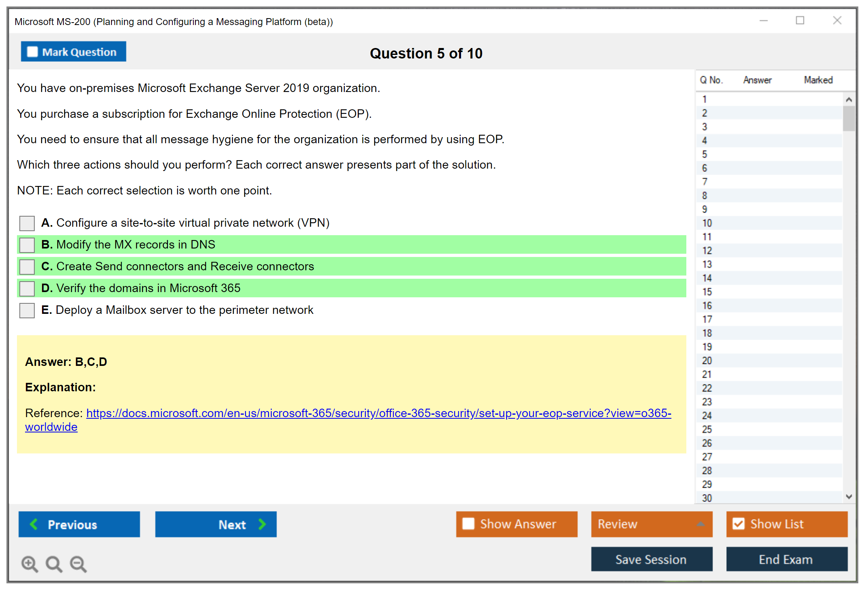Check option A site-to-site VPN
The height and width of the screenshot is (593, 868).
(27, 223)
